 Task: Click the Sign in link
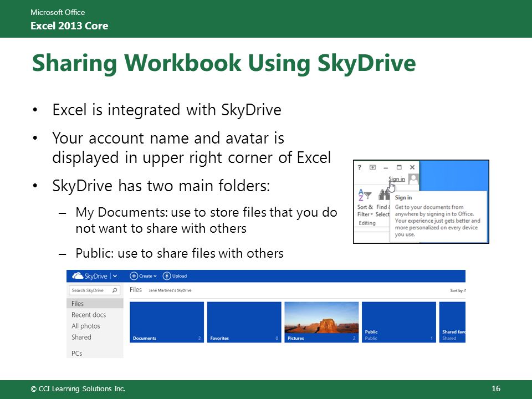(x=397, y=179)
